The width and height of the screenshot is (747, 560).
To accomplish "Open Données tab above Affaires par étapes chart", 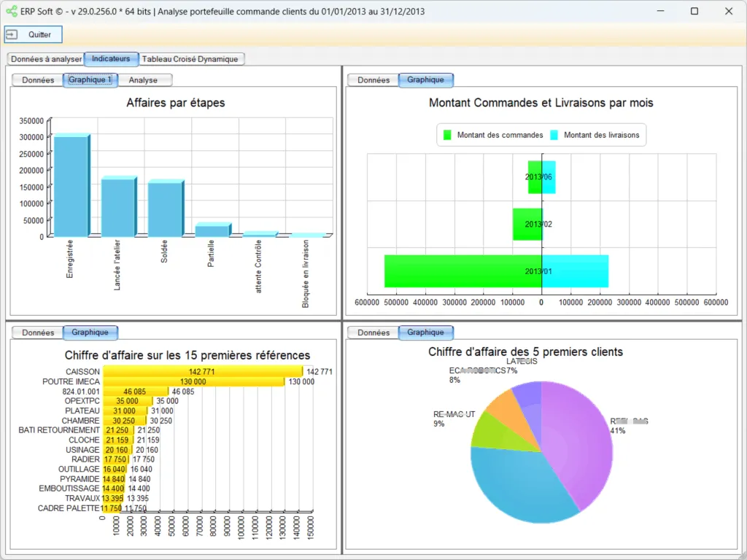I will coord(38,80).
